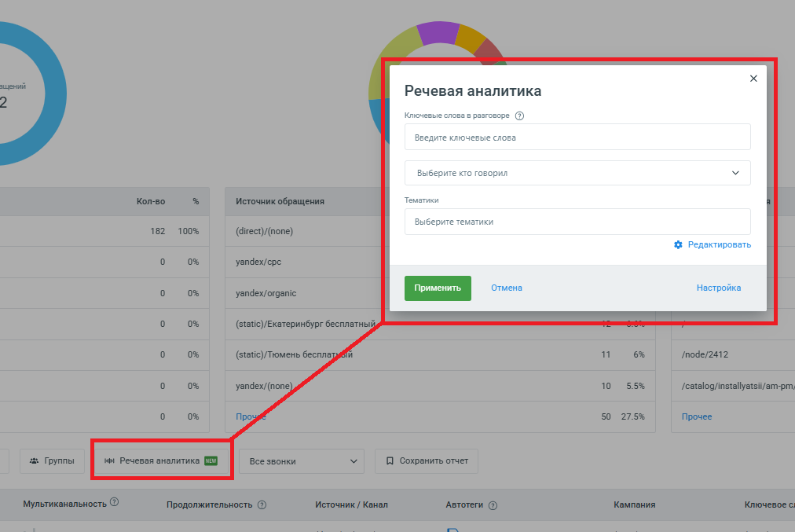The image size is (795, 532).
Task: Sort by the Мультиканальность column header
Action: [65, 504]
